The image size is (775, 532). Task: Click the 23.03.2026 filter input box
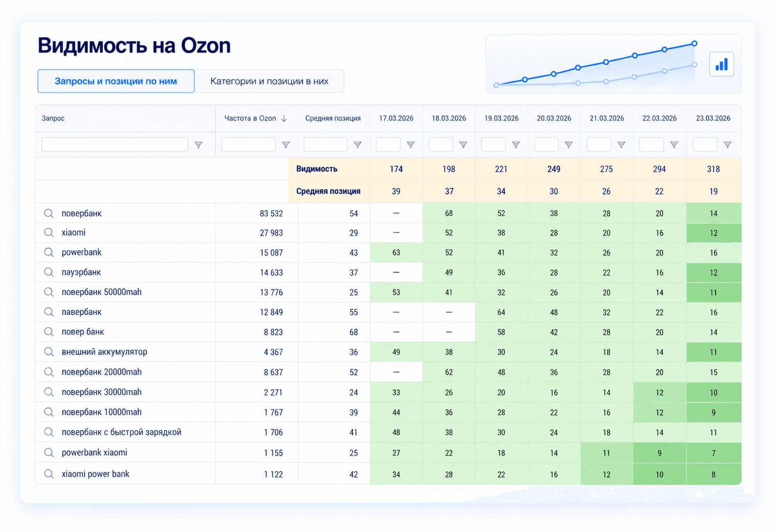point(705,144)
